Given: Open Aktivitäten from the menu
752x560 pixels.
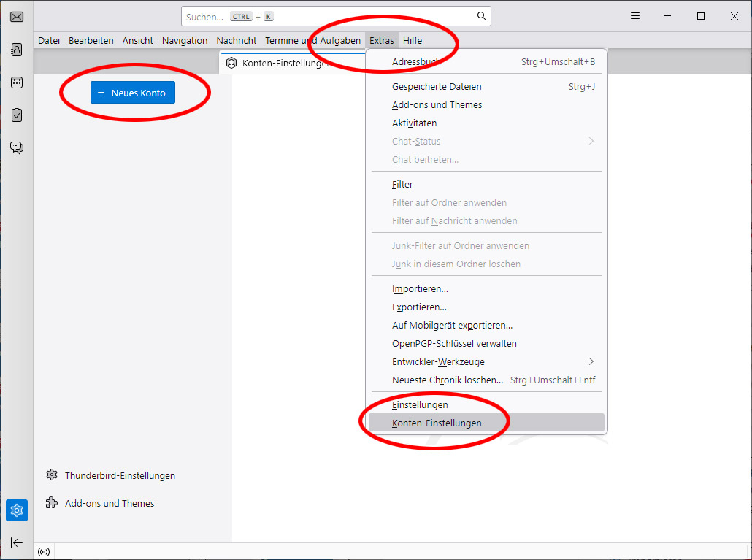Looking at the screenshot, I should tap(486, 123).
